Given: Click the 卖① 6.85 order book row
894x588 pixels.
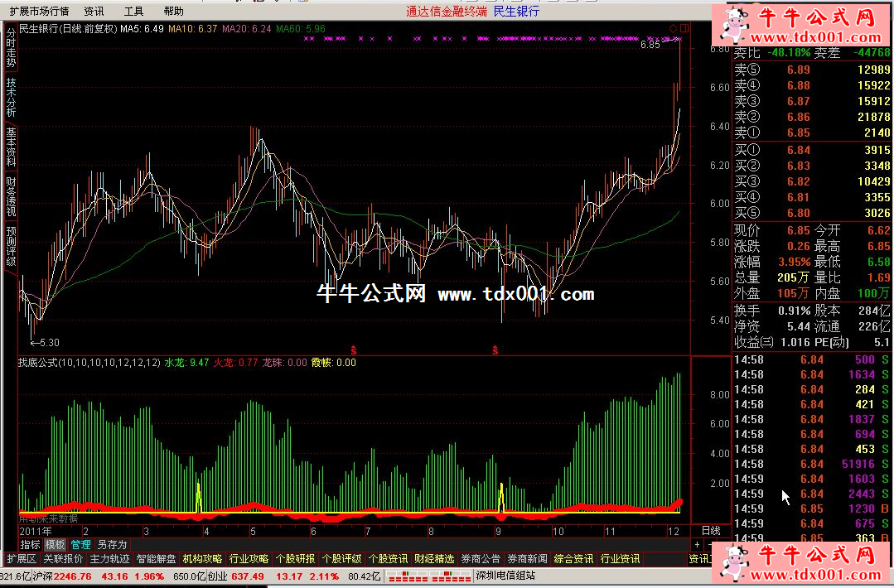Looking at the screenshot, I should pyautogui.click(x=812, y=133).
